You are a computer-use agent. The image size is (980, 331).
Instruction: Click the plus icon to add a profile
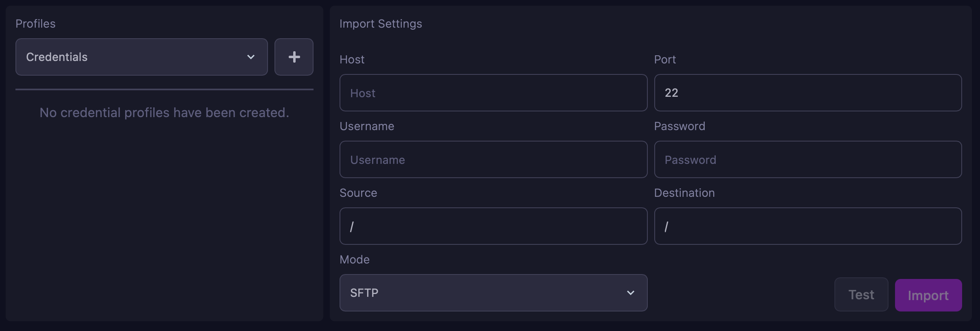294,57
